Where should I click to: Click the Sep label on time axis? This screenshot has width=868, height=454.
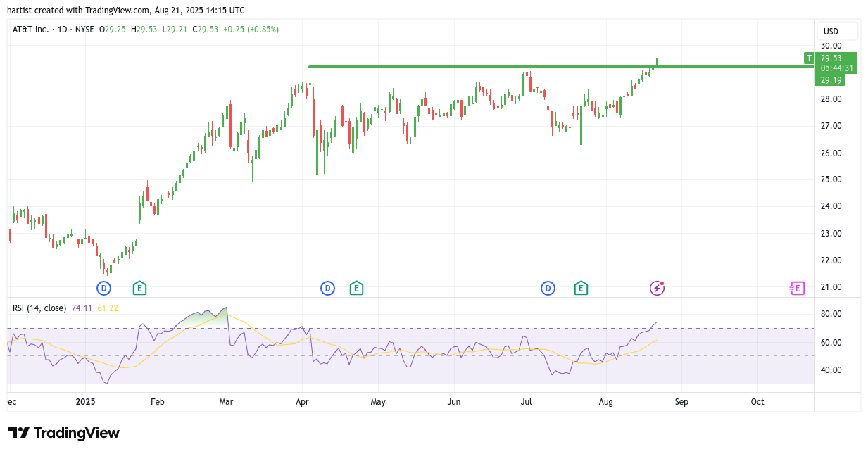pos(681,402)
